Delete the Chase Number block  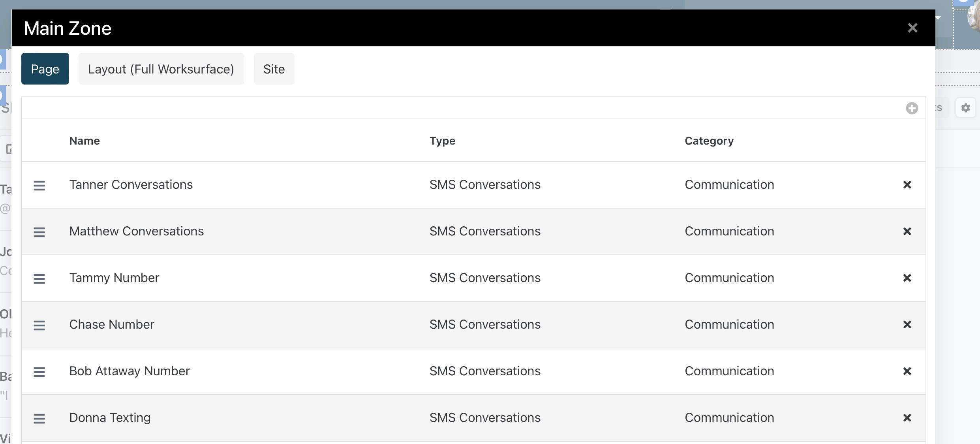tap(907, 325)
